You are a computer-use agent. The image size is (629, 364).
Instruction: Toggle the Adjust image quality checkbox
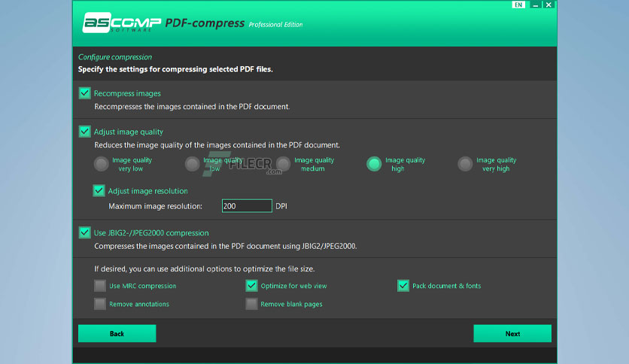click(x=84, y=132)
